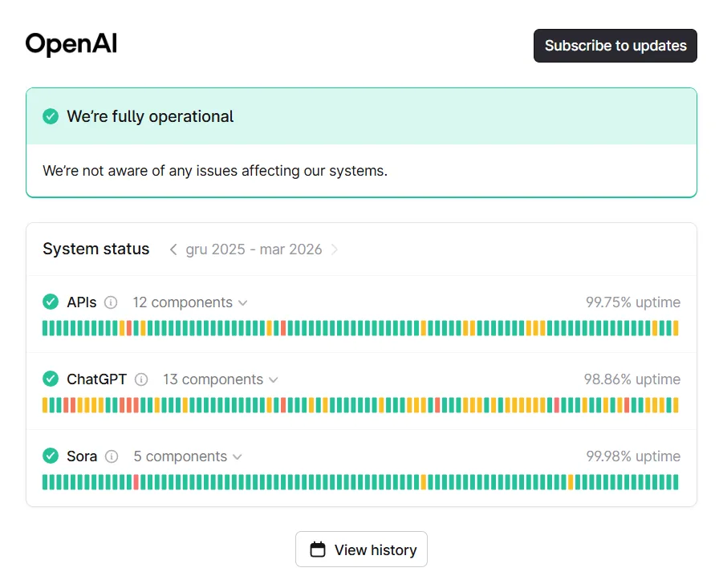The image size is (719, 588).
Task: Click the Sora label
Action: click(82, 456)
